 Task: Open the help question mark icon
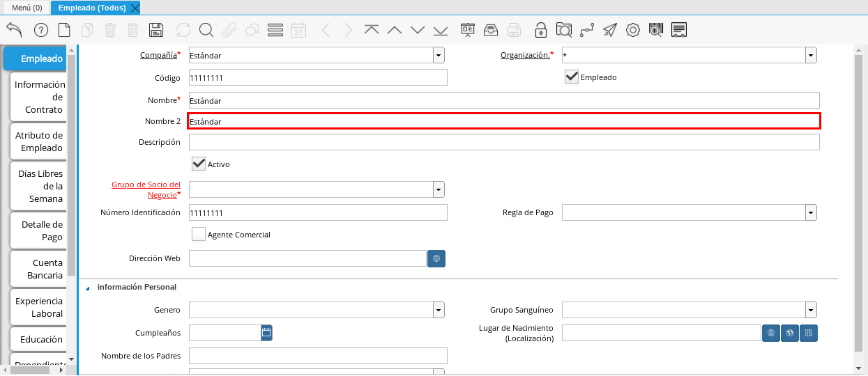pos(40,30)
